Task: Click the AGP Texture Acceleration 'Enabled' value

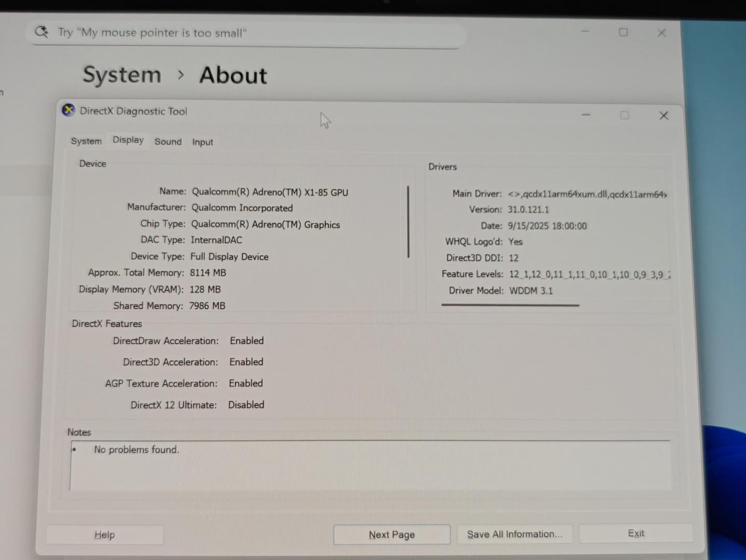Action: click(246, 383)
